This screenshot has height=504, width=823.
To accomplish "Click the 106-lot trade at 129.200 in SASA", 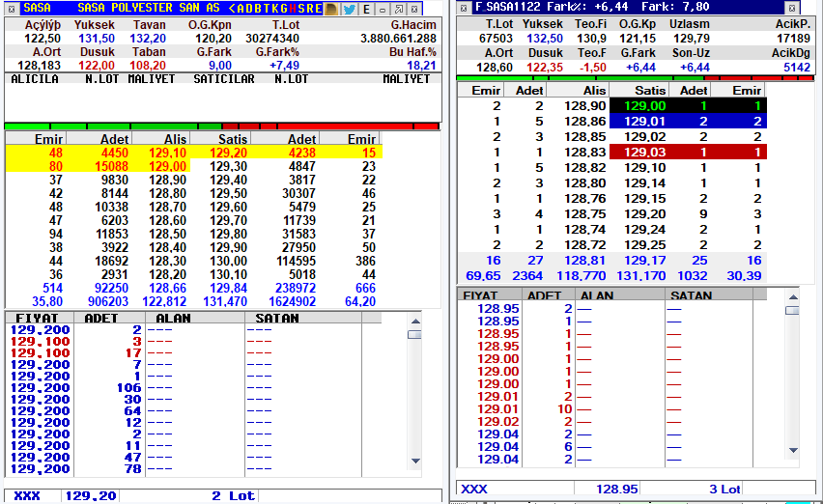I will 129,387.
